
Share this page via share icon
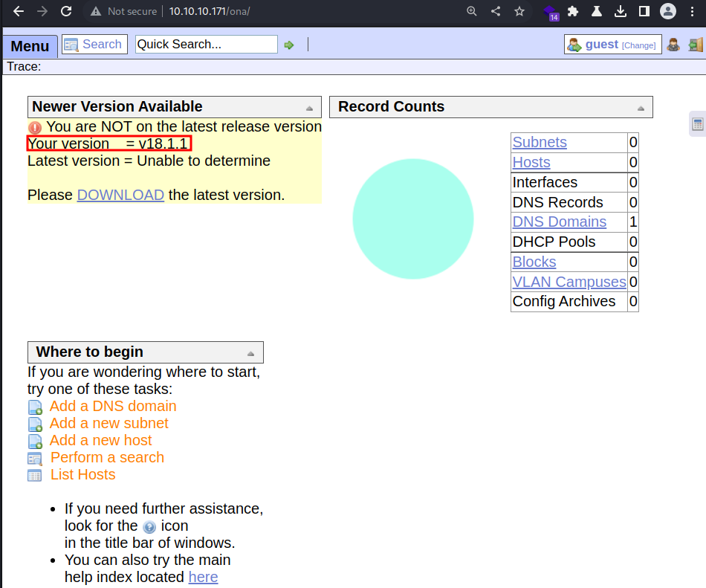496,11
